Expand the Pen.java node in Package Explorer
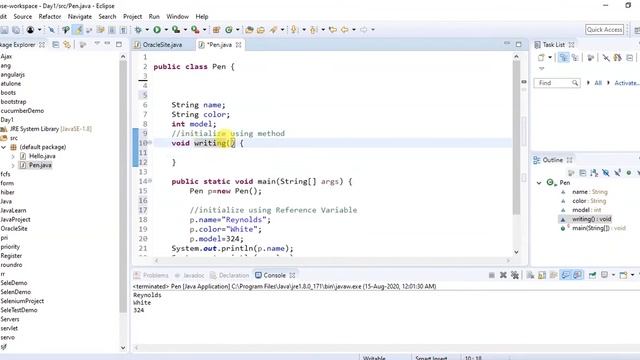This screenshot has width=640, height=360. click(x=13, y=165)
